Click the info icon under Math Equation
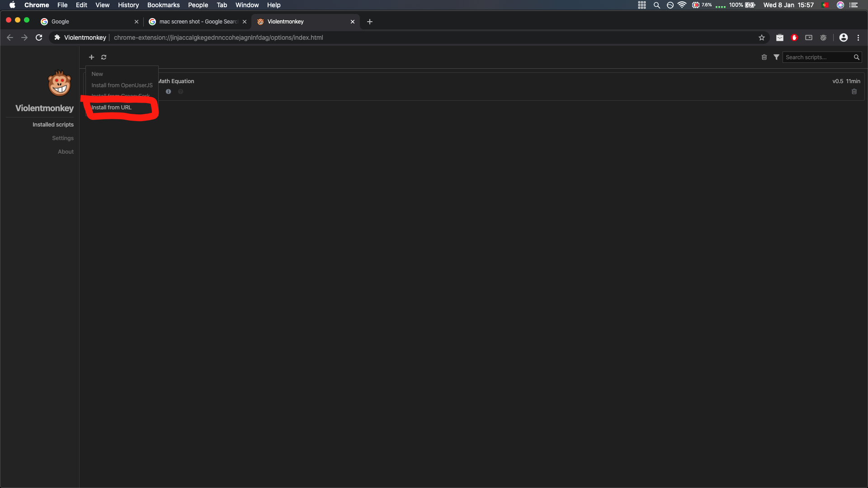Viewport: 868px width, 488px height. coord(168,92)
